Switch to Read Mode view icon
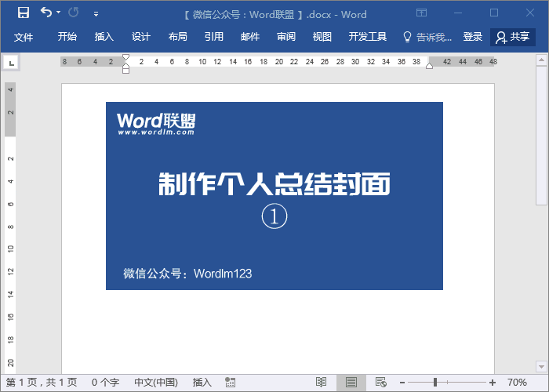The image size is (549, 392). tap(321, 383)
